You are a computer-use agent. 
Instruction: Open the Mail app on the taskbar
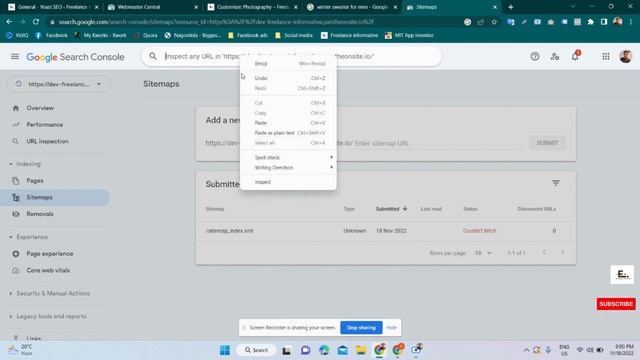[342, 350]
